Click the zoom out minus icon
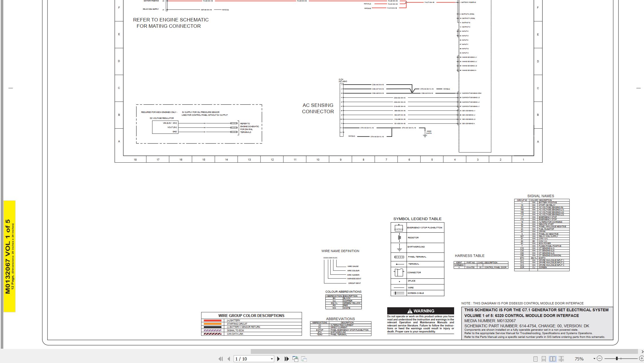This screenshot has height=363, width=644. [600, 358]
